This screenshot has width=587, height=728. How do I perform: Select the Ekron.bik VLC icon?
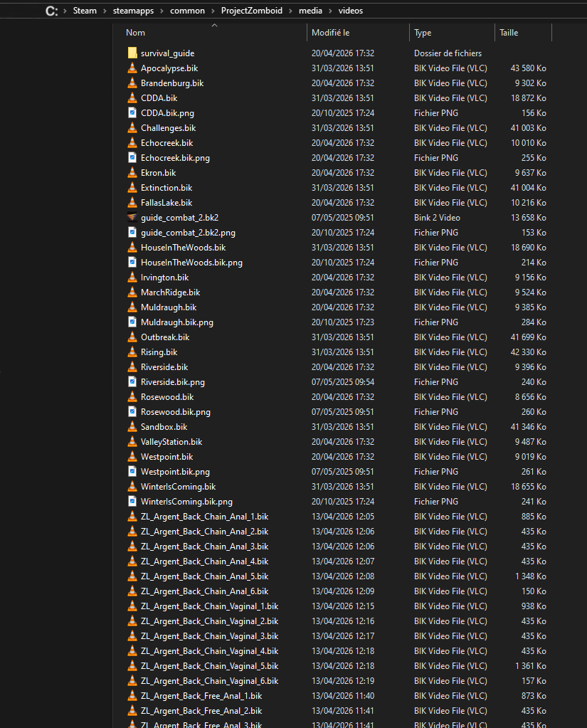[132, 173]
